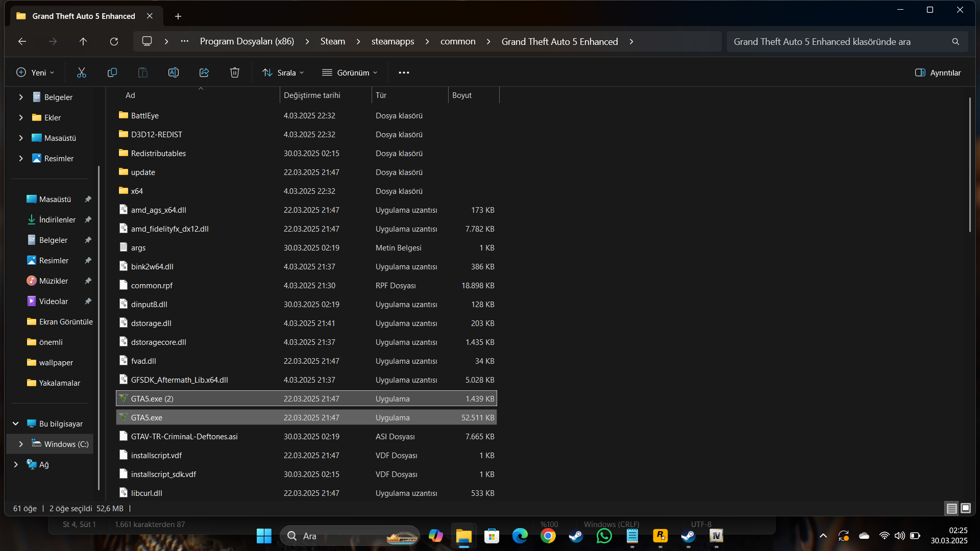This screenshot has width=980, height=551.
Task: Switch to large thumbnails view mode
Action: point(966,508)
